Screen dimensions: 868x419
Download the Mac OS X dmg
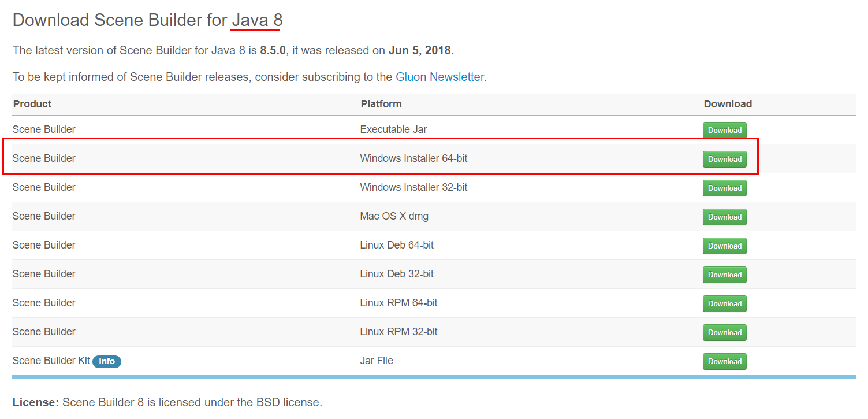tap(724, 217)
